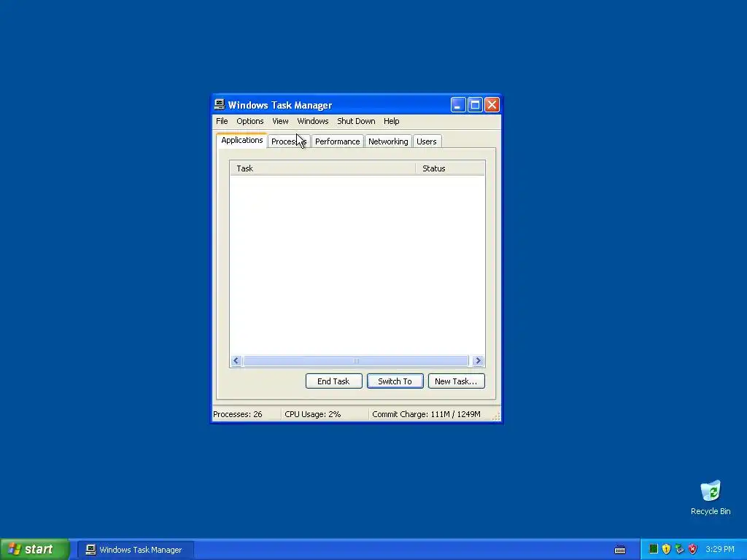Viewport: 747px width, 560px height.
Task: Click the CPU usage tray icon
Action: [x=653, y=549]
